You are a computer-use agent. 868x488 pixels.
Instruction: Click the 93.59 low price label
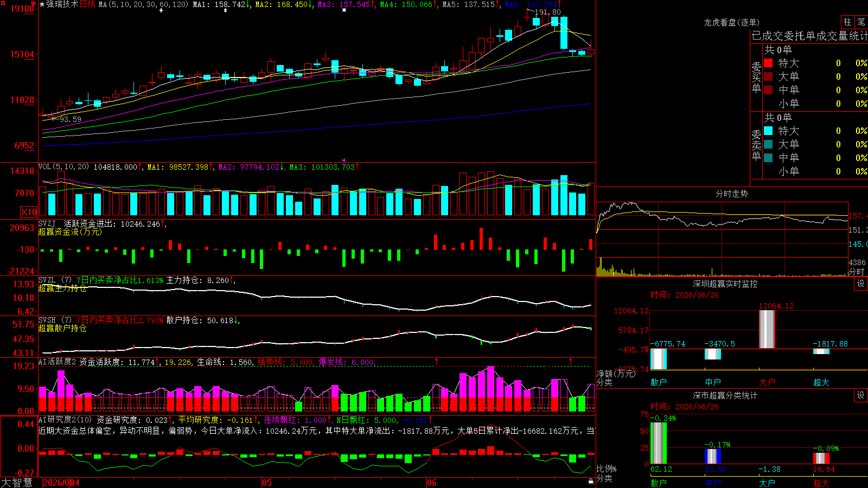coord(71,119)
